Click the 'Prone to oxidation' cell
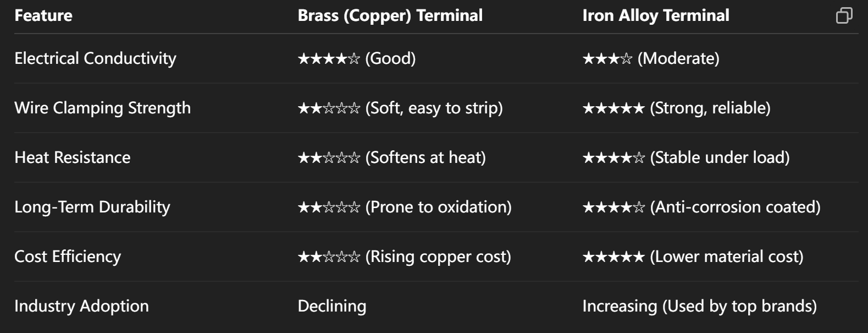Viewport: 868px width, 333px height. coord(404,207)
